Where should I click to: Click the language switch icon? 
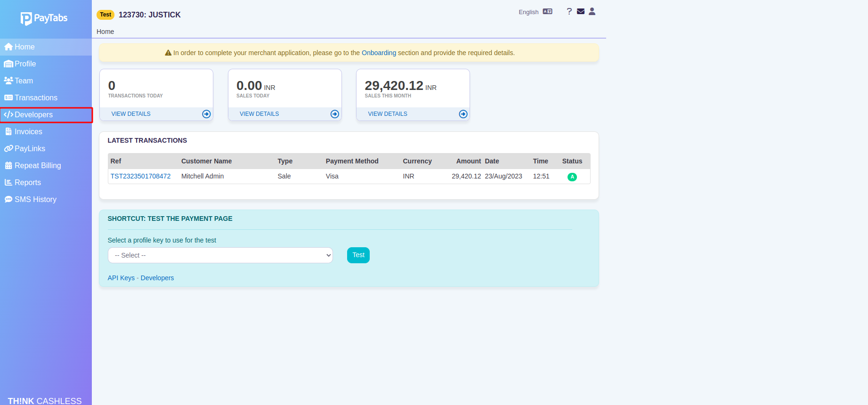(x=547, y=11)
